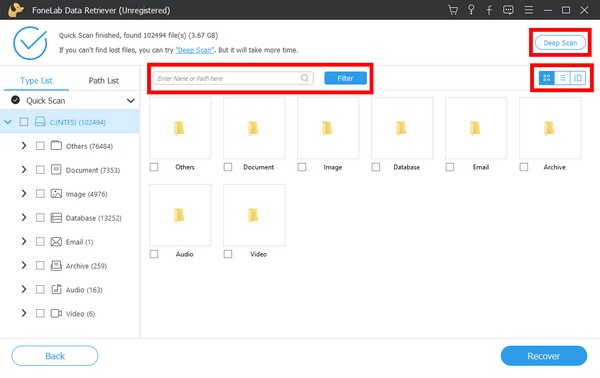Expand the Audio tree node
The height and width of the screenshot is (378, 600).
[x=24, y=289]
